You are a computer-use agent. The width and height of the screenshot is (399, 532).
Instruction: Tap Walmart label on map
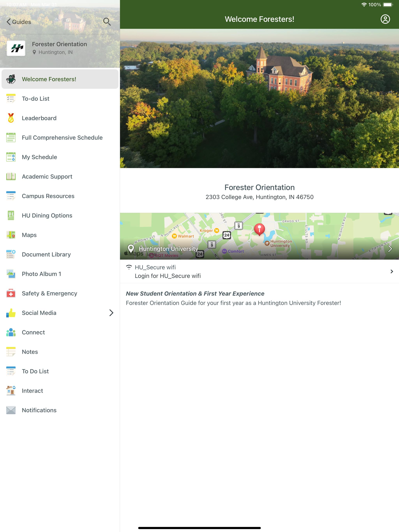coord(186,236)
